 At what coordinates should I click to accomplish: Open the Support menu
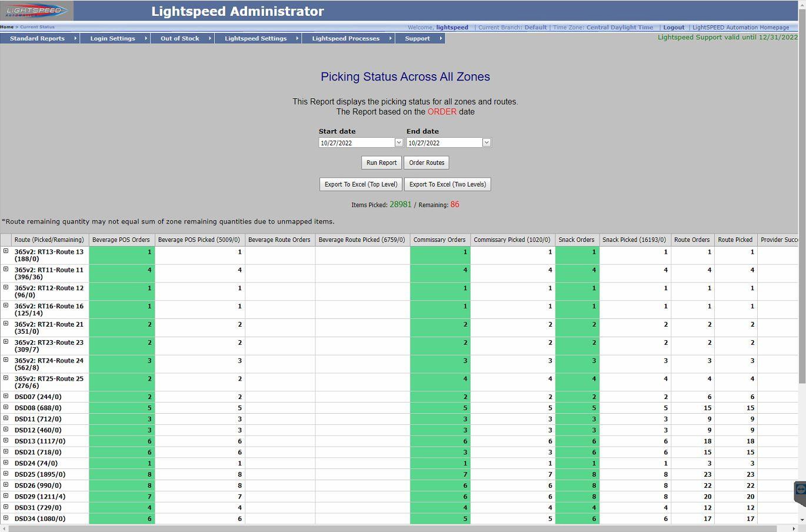pyautogui.click(x=420, y=38)
